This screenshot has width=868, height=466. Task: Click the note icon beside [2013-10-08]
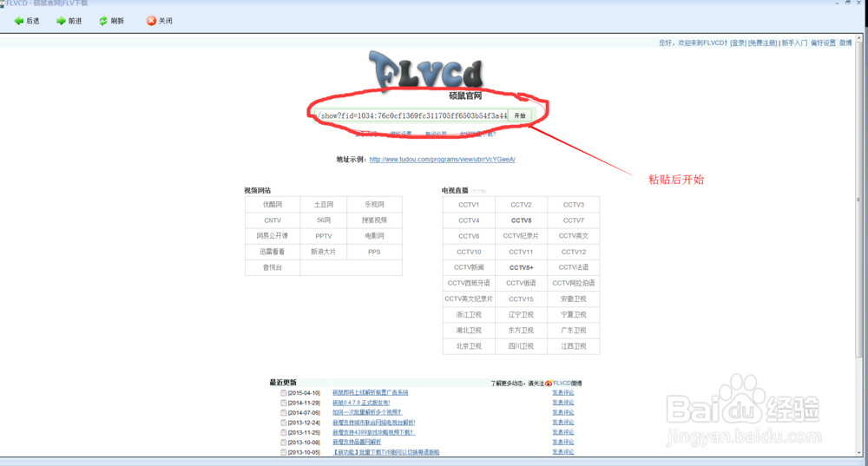click(284, 443)
